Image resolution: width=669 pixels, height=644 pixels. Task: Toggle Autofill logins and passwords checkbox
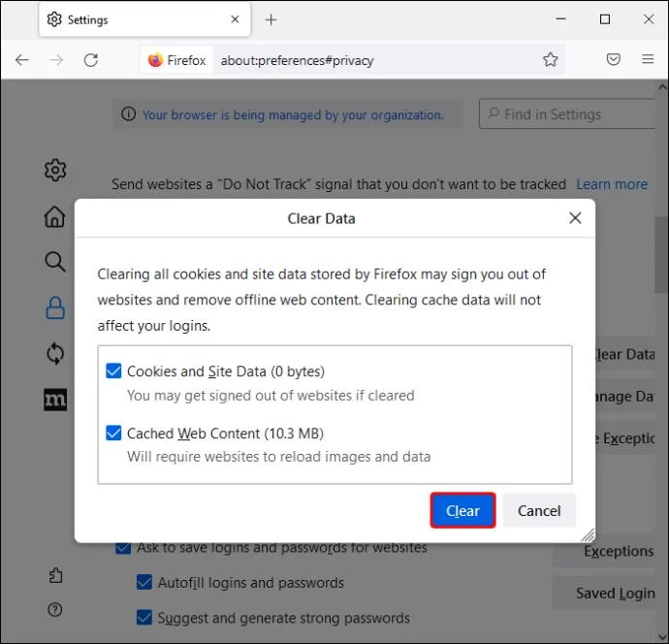click(144, 583)
